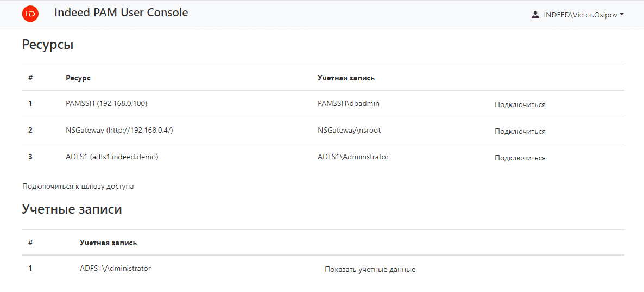
Task: Click PAMSSH\dbadmin account entry
Action: point(348,103)
